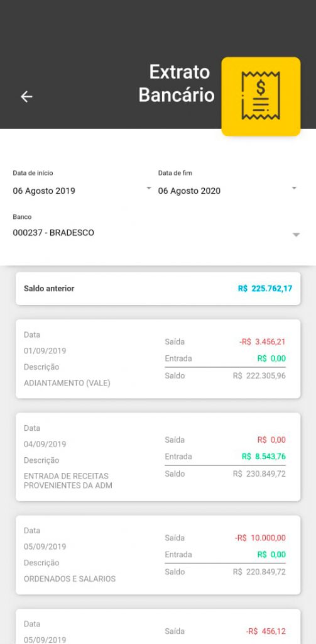Tap the back arrow icon
316x644 pixels.
click(26, 96)
